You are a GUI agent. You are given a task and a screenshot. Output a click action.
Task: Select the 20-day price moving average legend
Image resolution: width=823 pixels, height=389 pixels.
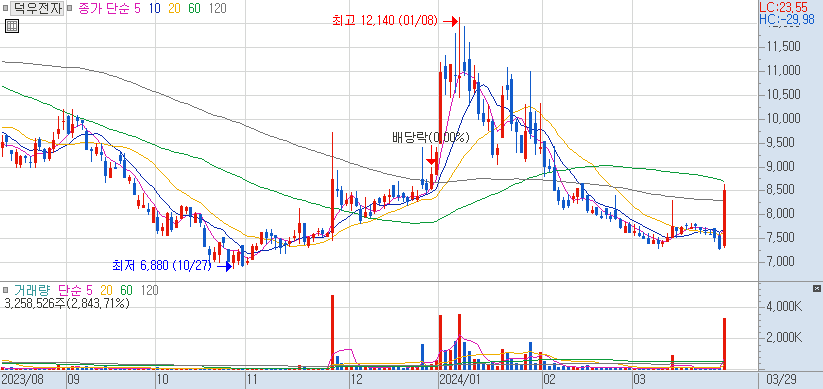tap(174, 8)
